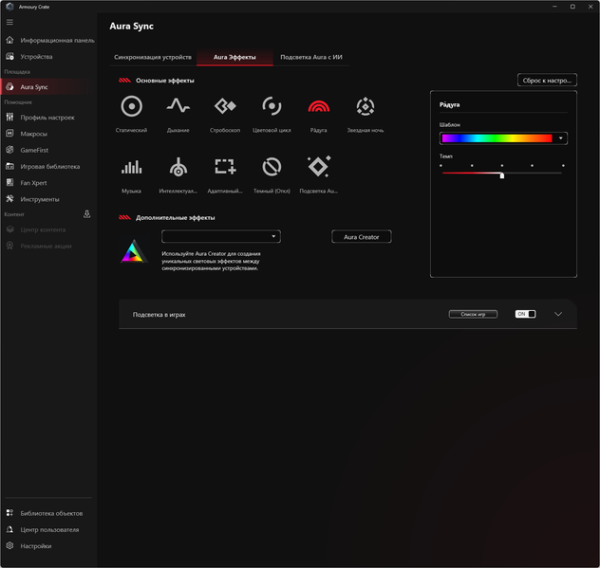
Task: Click Сброс к настро... reset button
Action: tap(547, 80)
